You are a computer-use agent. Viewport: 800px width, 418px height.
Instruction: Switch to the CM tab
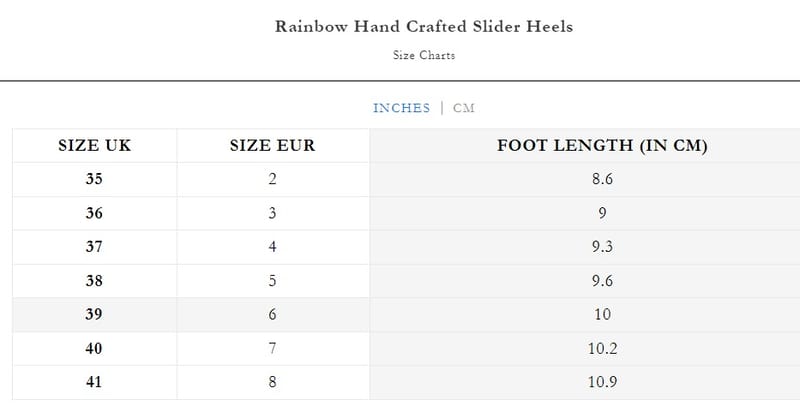pos(464,108)
